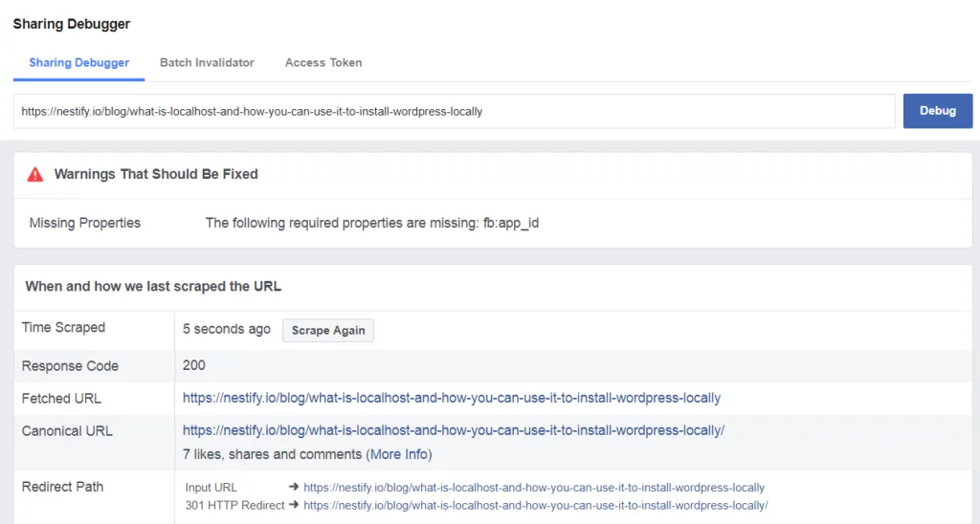Select the 'Canonical URL' row label

(x=67, y=431)
